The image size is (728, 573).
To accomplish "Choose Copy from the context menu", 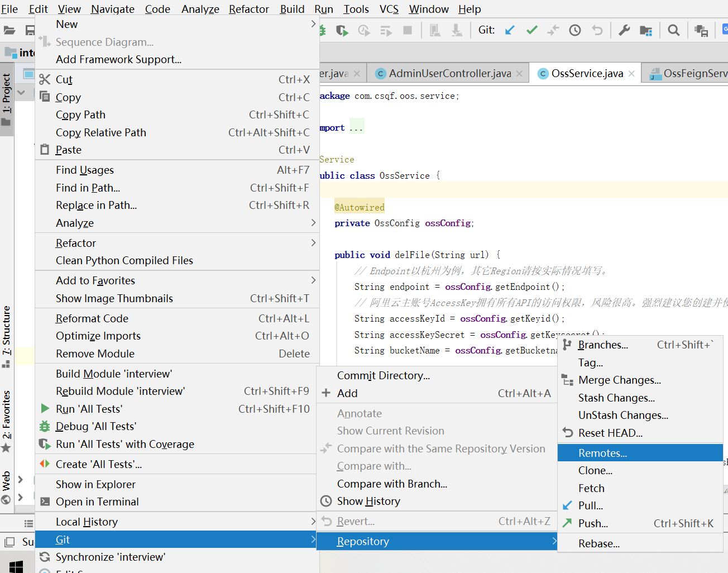I will [177, 97].
